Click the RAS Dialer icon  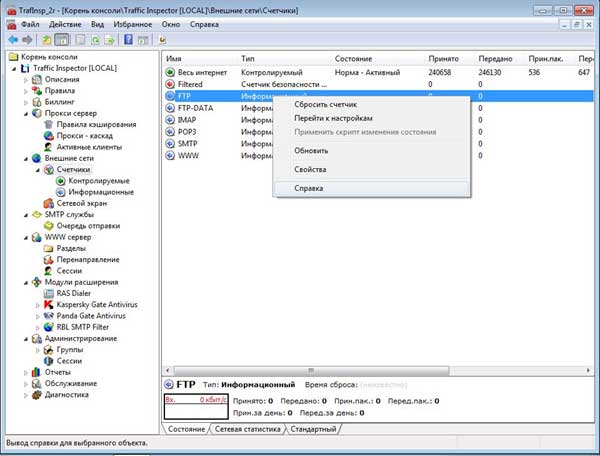[49, 293]
